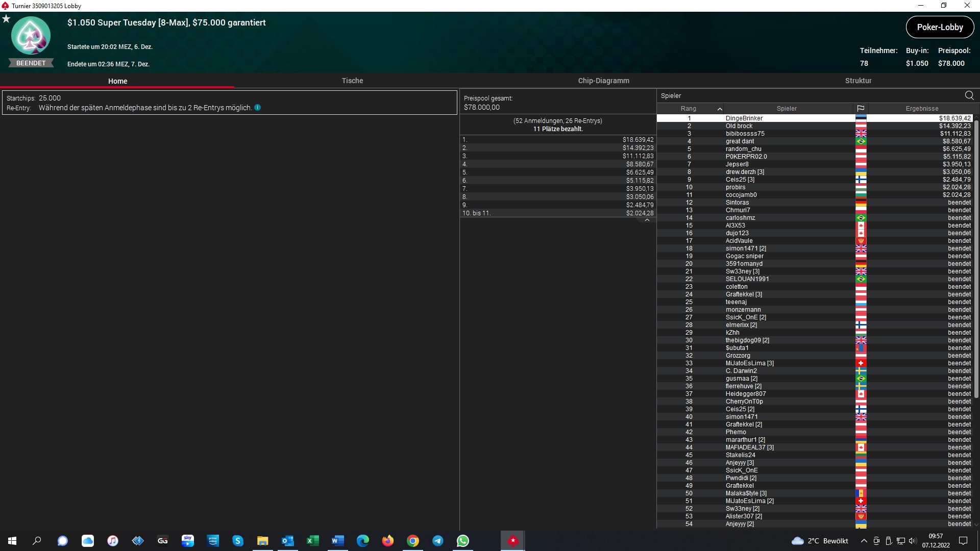This screenshot has width=980, height=551.
Task: Select player row DingeBrinker
Action: pos(744,118)
